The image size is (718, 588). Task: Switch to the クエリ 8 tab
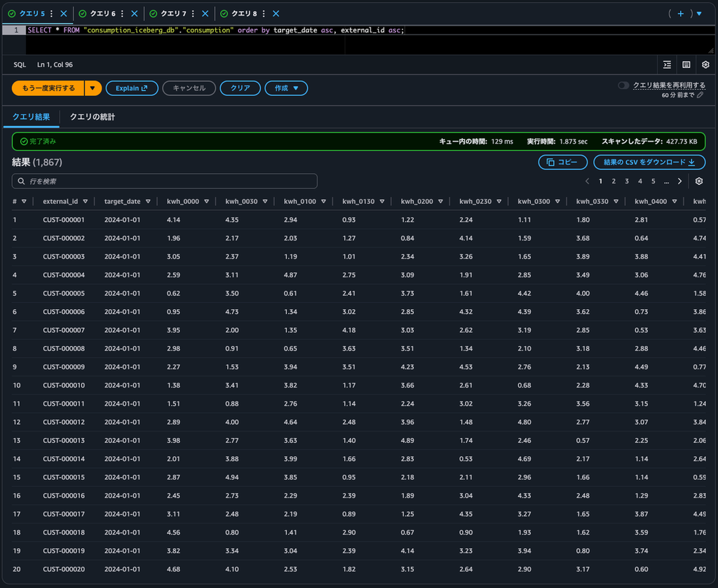coord(244,14)
